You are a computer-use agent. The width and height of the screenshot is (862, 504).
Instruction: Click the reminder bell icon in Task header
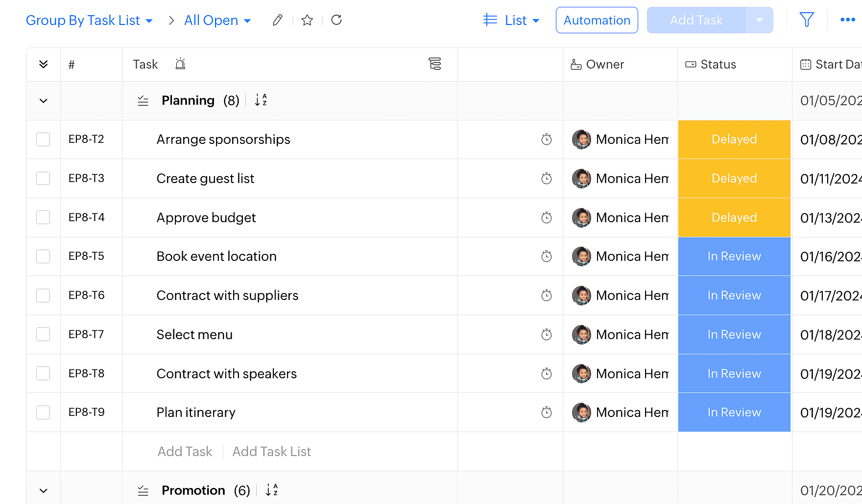(180, 64)
